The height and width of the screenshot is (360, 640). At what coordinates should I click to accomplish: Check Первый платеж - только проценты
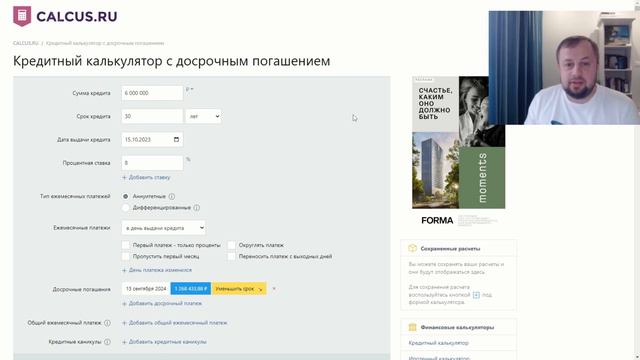(x=126, y=245)
